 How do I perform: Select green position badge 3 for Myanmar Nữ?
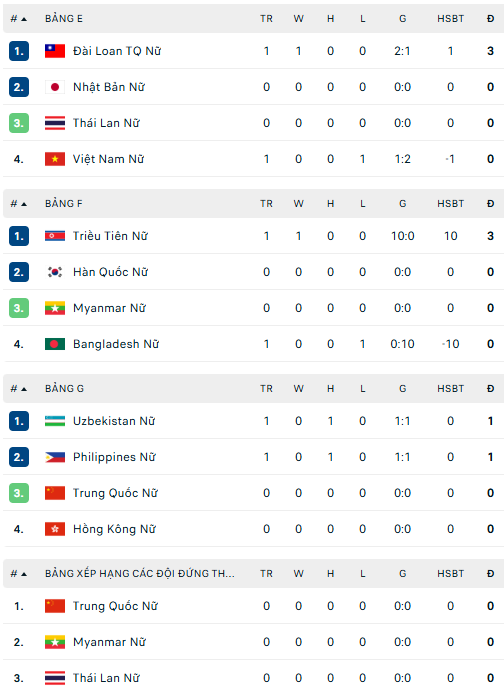19,308
